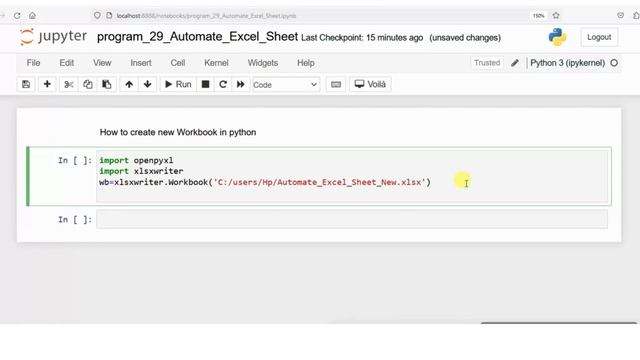Open the Kernel menu
The width and height of the screenshot is (640, 360).
tap(216, 63)
